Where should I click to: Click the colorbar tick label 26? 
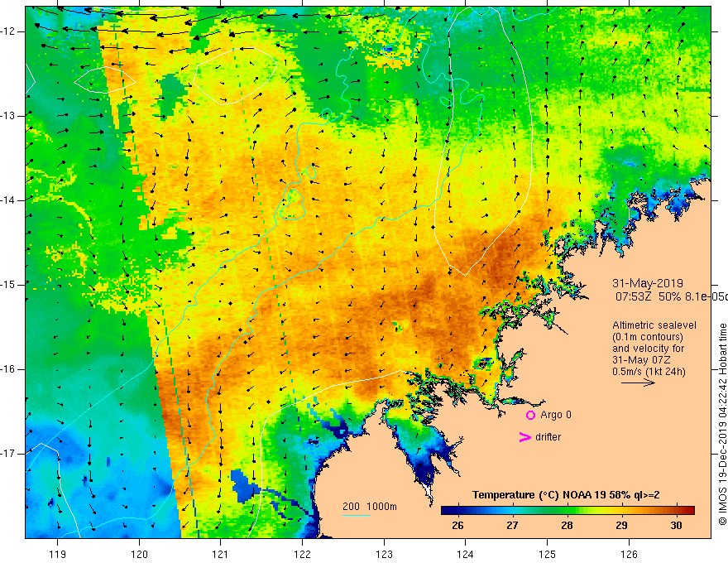[457, 526]
